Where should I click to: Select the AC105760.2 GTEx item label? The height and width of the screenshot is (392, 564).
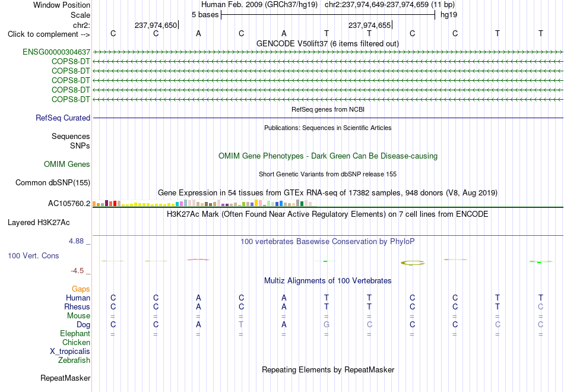coord(69,203)
